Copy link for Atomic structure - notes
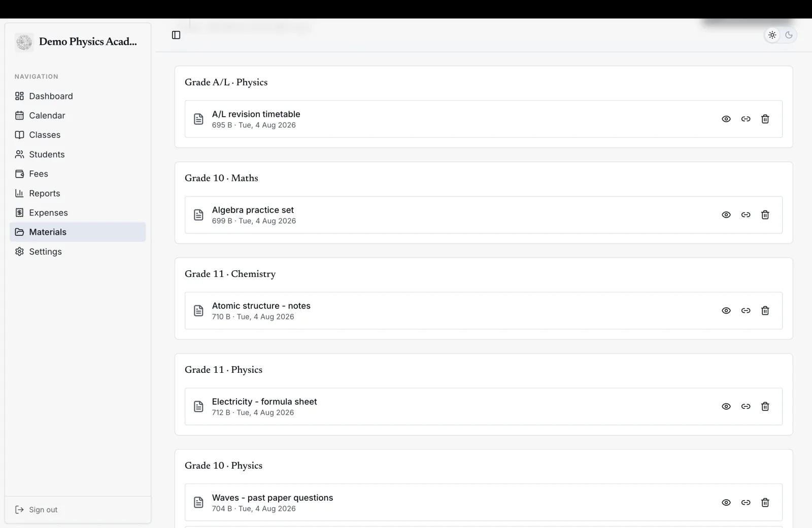812x528 pixels. pyautogui.click(x=746, y=310)
